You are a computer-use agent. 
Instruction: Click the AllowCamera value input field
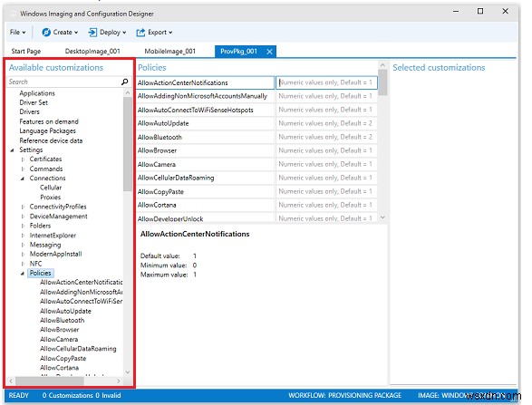tap(326, 164)
